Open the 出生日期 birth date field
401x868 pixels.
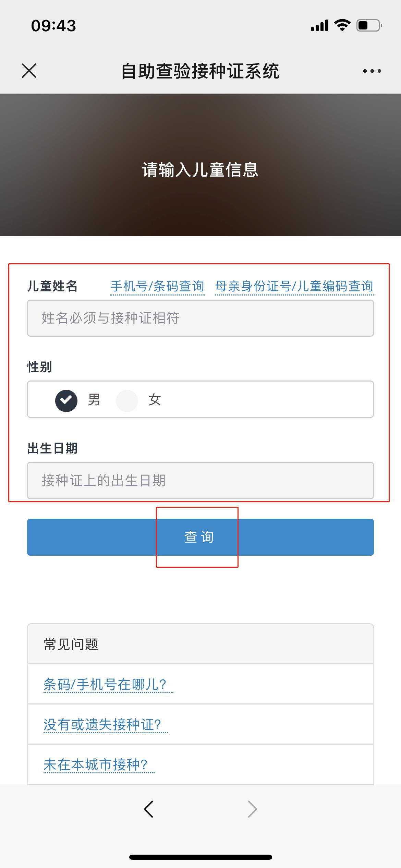tap(200, 480)
